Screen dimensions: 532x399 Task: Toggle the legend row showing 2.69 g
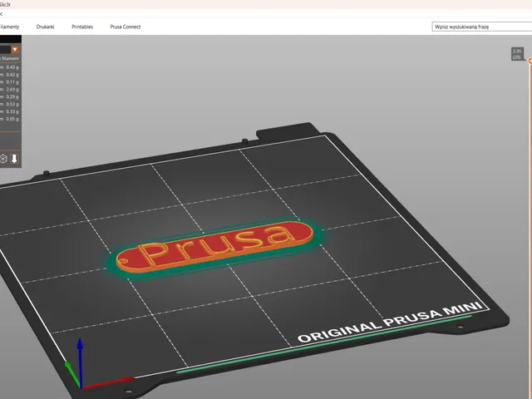pos(9,90)
